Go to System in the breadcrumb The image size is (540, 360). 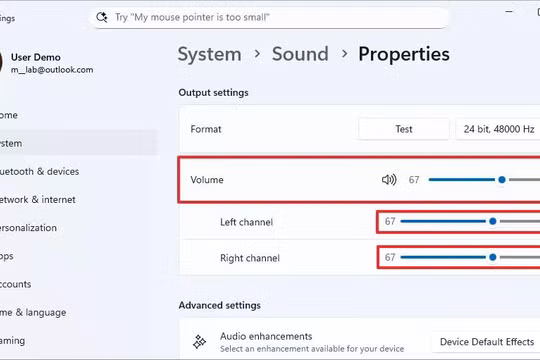pos(209,54)
